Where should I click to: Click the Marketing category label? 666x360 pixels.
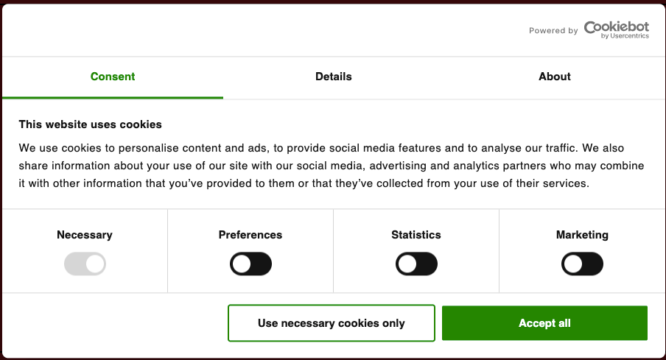582,235
